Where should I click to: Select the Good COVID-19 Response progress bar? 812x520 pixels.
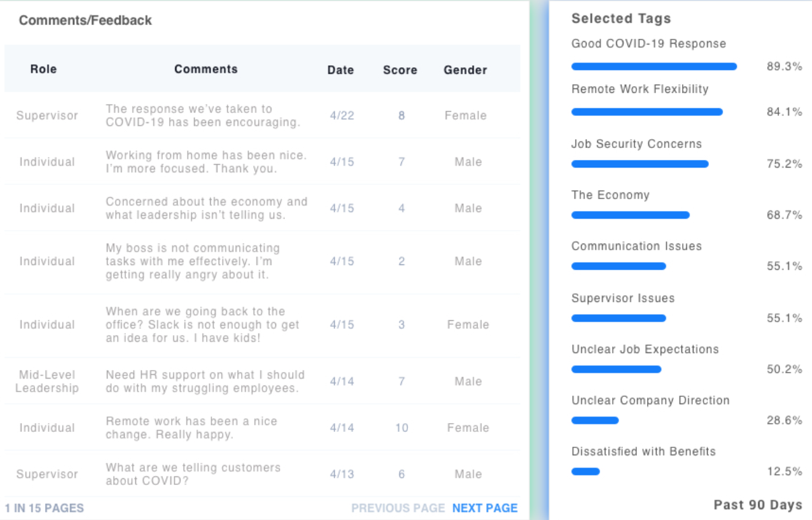coord(654,67)
